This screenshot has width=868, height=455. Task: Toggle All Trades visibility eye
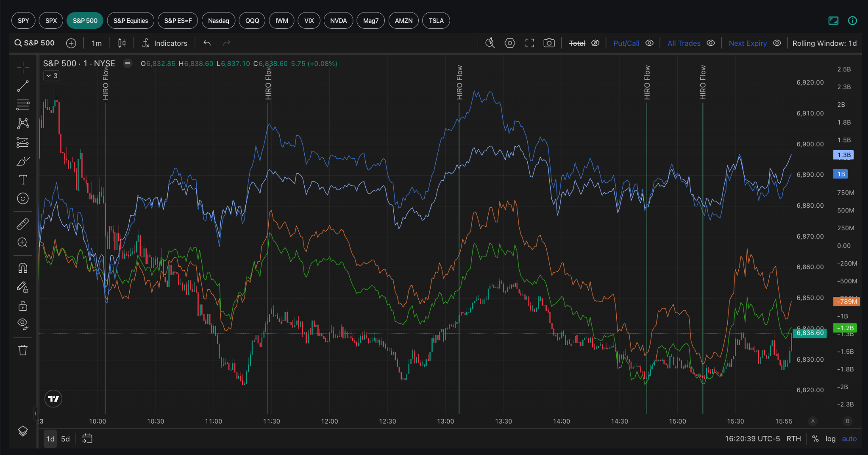[x=711, y=43]
